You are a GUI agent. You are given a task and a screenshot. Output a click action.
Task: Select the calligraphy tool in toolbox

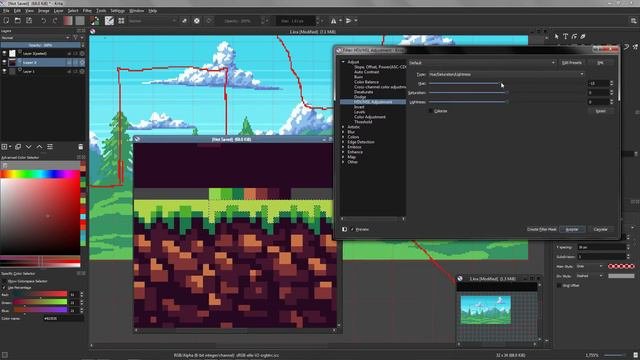583,36
